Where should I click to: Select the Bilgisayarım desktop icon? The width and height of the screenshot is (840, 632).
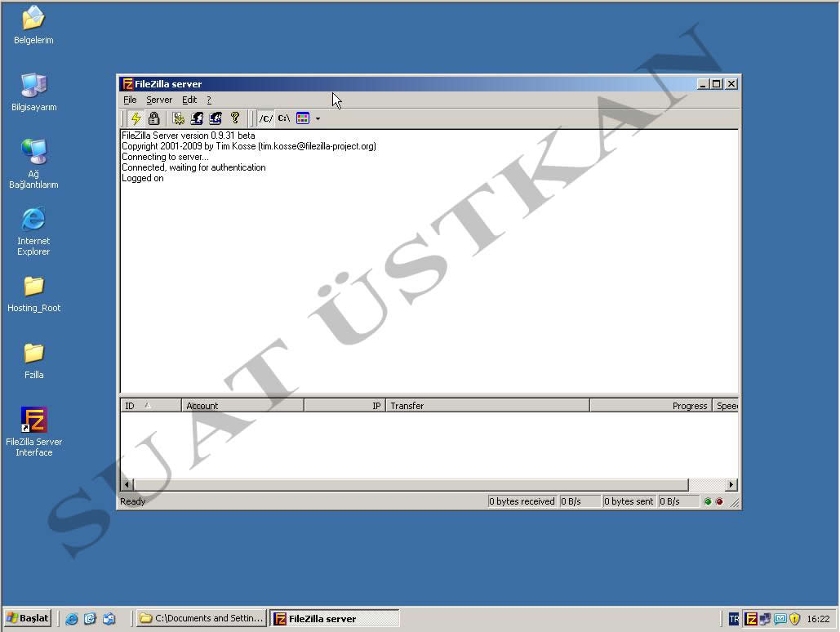(33, 92)
